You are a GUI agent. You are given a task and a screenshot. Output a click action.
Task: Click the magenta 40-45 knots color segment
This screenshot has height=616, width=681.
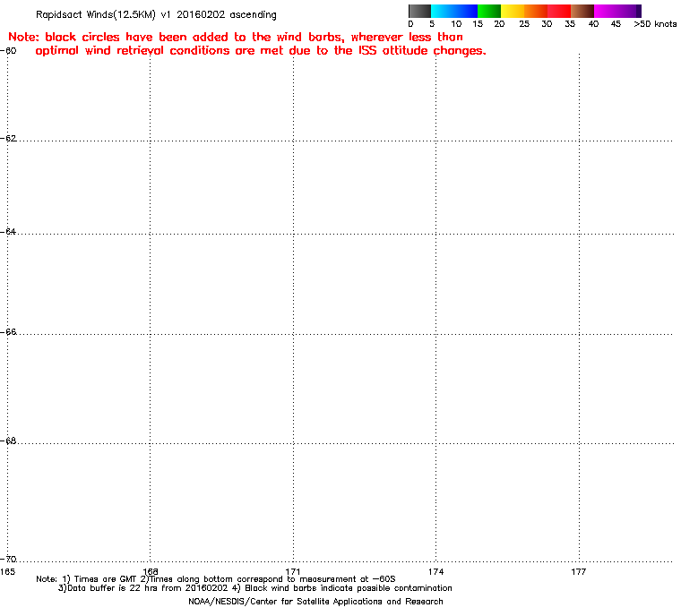606,11
